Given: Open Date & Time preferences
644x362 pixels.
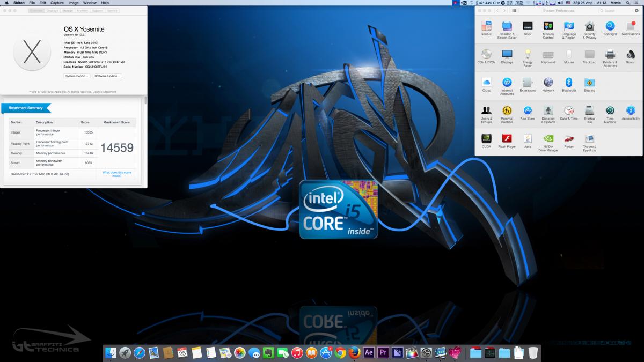Looking at the screenshot, I should pos(569,113).
